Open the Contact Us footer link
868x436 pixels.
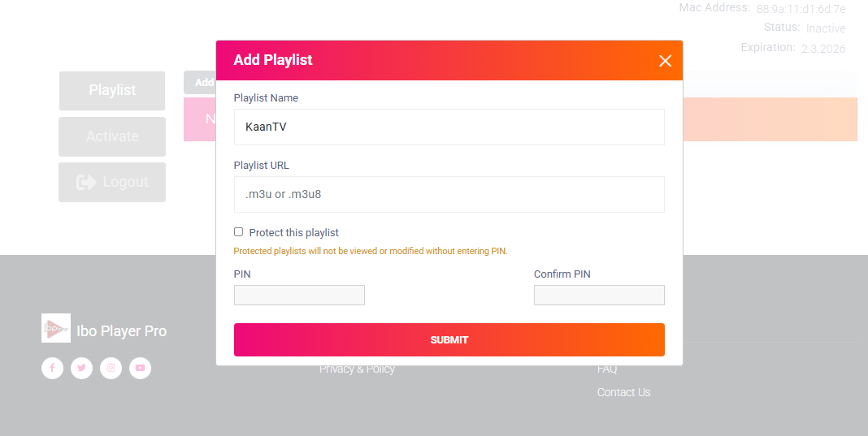click(623, 392)
